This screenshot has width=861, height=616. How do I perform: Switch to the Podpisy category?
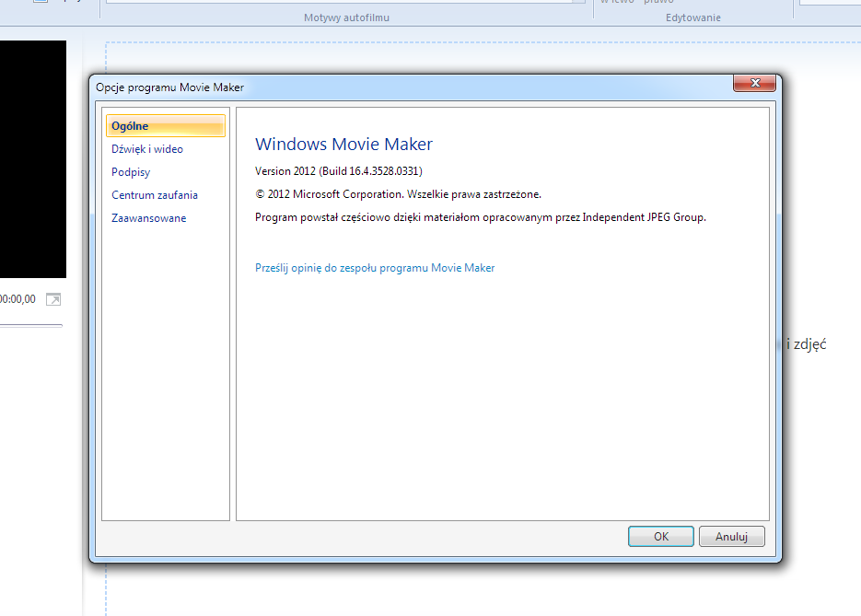tap(131, 172)
